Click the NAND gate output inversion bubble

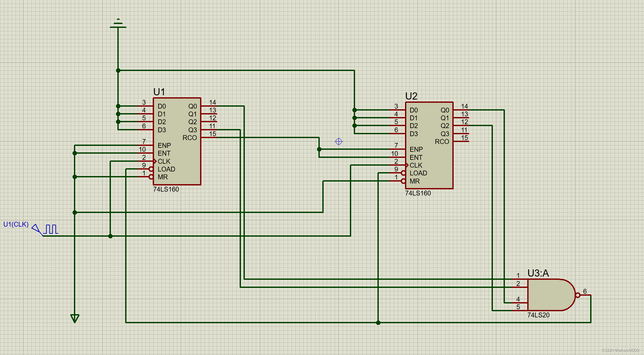(578, 295)
